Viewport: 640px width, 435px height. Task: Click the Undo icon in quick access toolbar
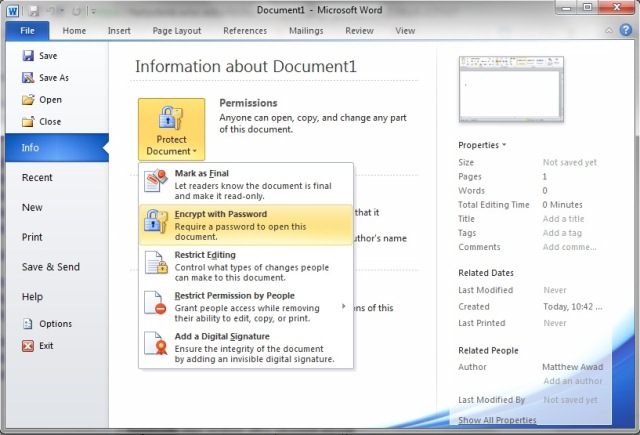(52, 11)
